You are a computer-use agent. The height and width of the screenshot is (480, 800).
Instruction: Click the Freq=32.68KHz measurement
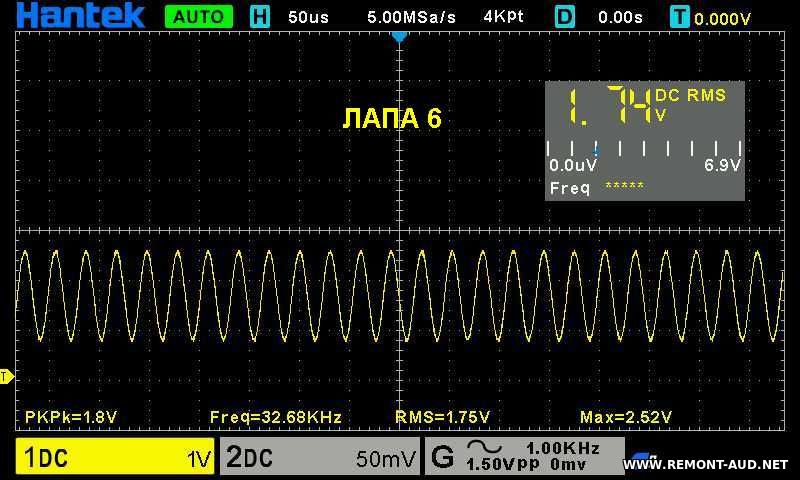pyautogui.click(x=276, y=417)
